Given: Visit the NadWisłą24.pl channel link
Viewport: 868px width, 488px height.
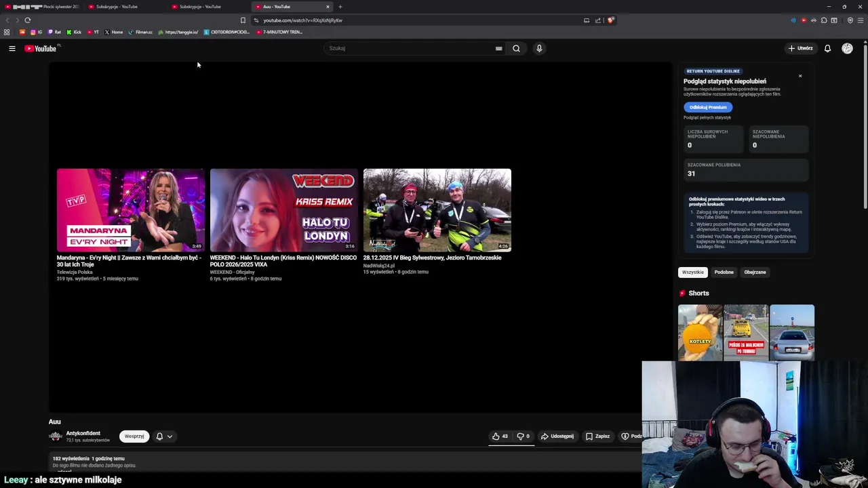Looking at the screenshot, I should [x=378, y=265].
